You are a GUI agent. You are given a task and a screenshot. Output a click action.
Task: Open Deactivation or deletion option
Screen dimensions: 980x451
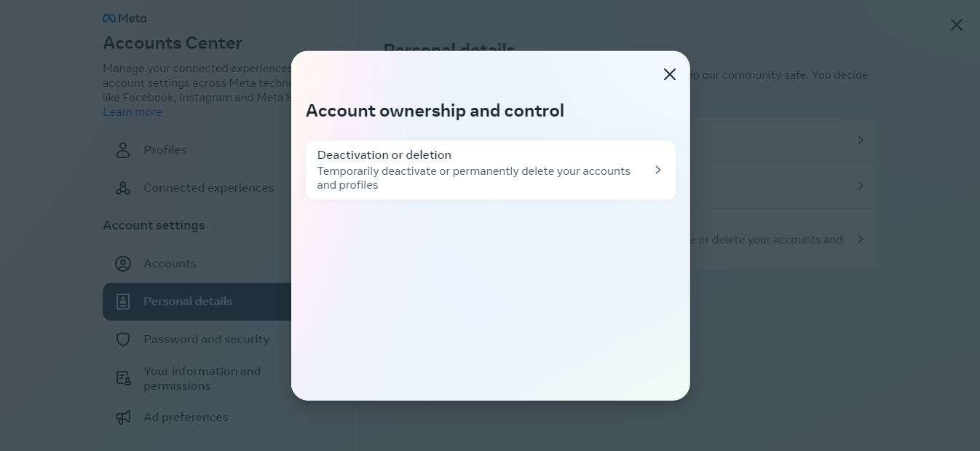click(x=491, y=170)
